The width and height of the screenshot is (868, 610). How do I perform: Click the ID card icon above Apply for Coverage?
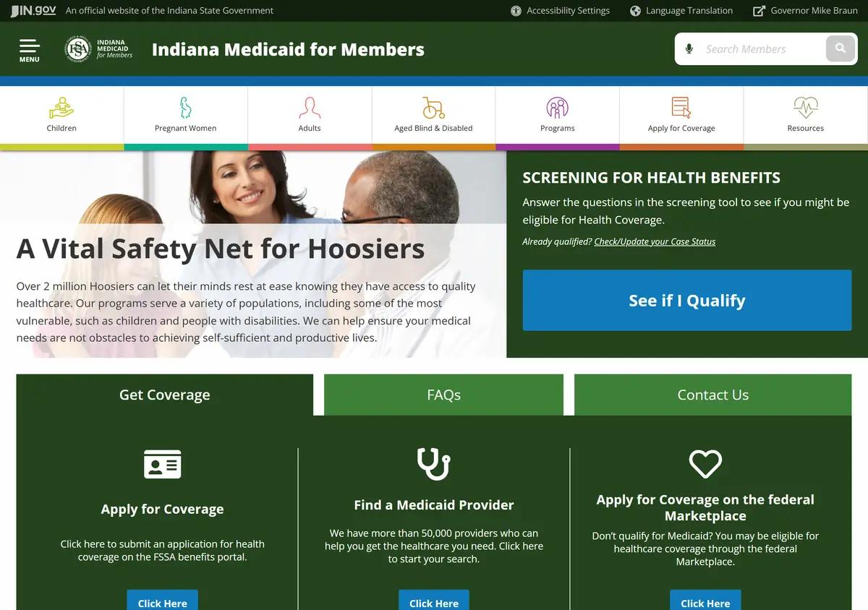[x=163, y=464]
